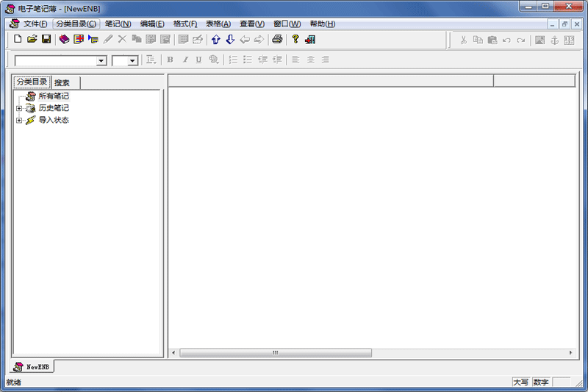Open the 分类目录(C) menu
Screen dimensions: 588x392
[x=76, y=24]
